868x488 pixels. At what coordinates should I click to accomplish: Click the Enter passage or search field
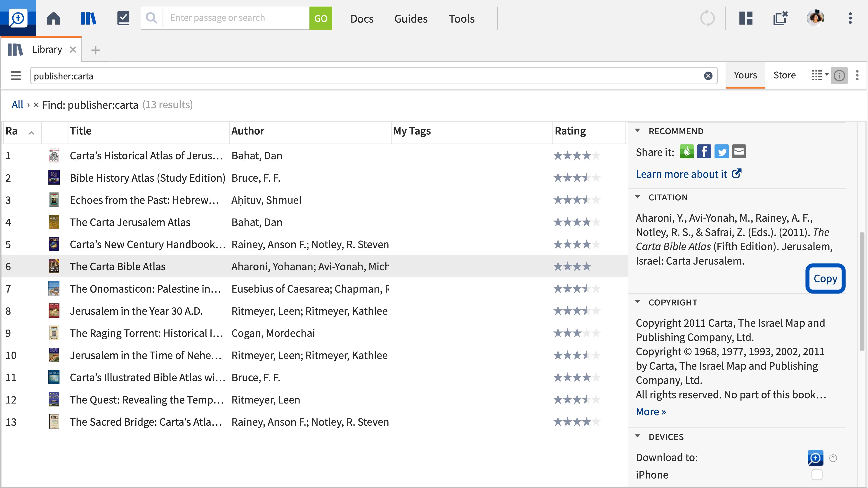[236, 18]
